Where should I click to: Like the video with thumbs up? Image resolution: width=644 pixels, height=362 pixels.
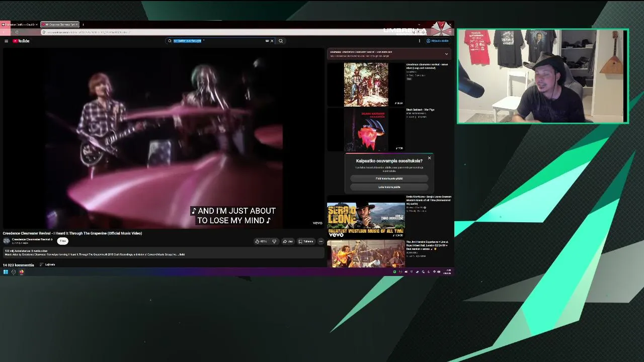tap(261, 241)
